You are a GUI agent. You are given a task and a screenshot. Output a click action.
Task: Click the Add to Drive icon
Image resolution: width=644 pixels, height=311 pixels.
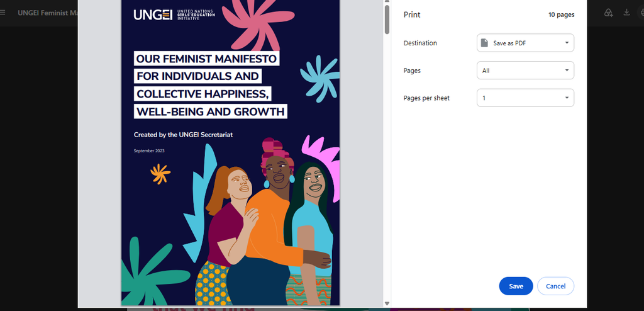pyautogui.click(x=608, y=13)
